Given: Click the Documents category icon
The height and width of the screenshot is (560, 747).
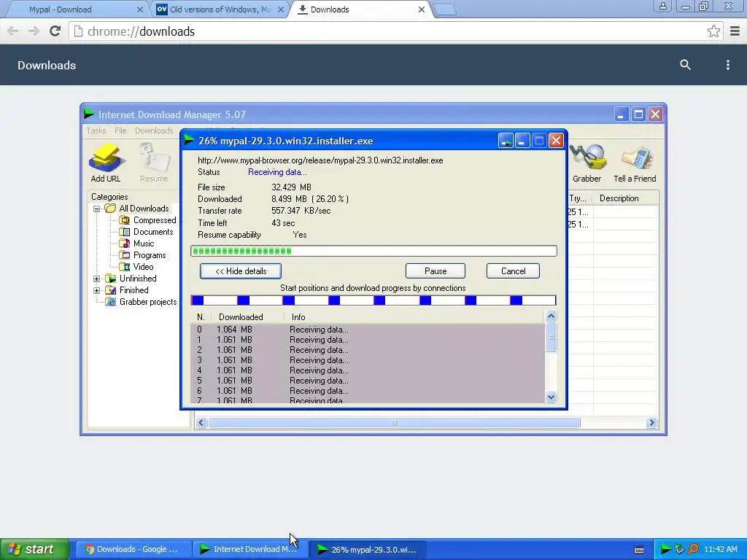Looking at the screenshot, I should (124, 232).
